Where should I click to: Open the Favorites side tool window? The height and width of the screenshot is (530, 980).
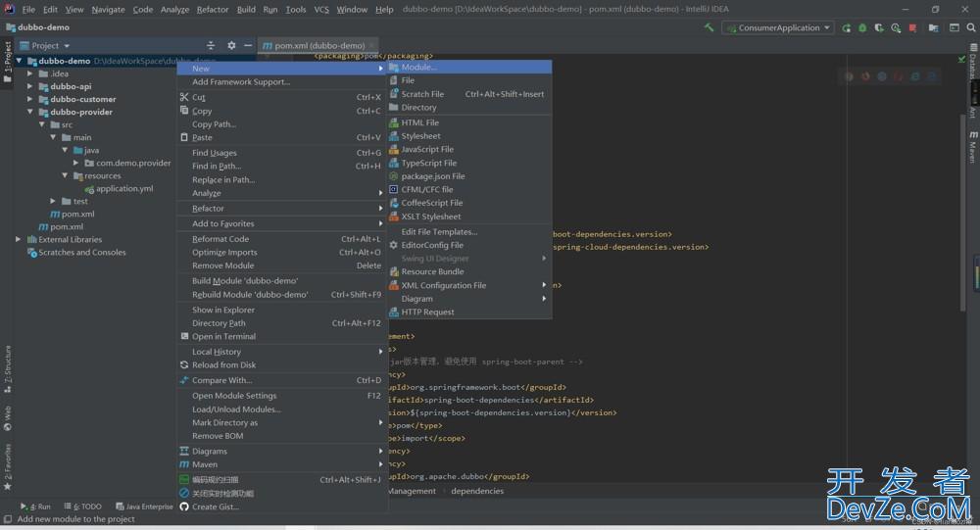[8, 466]
